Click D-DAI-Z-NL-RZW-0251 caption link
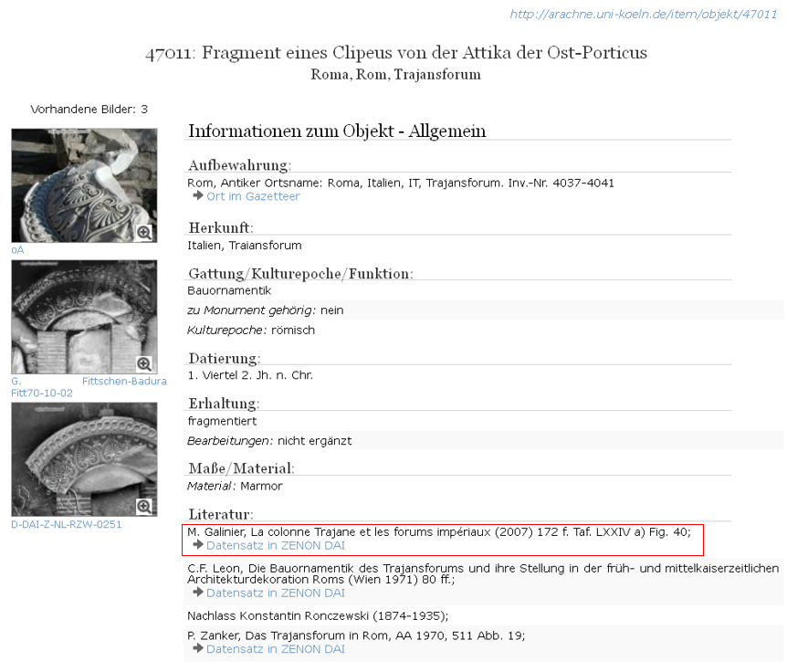The height and width of the screenshot is (672, 787). [x=66, y=524]
